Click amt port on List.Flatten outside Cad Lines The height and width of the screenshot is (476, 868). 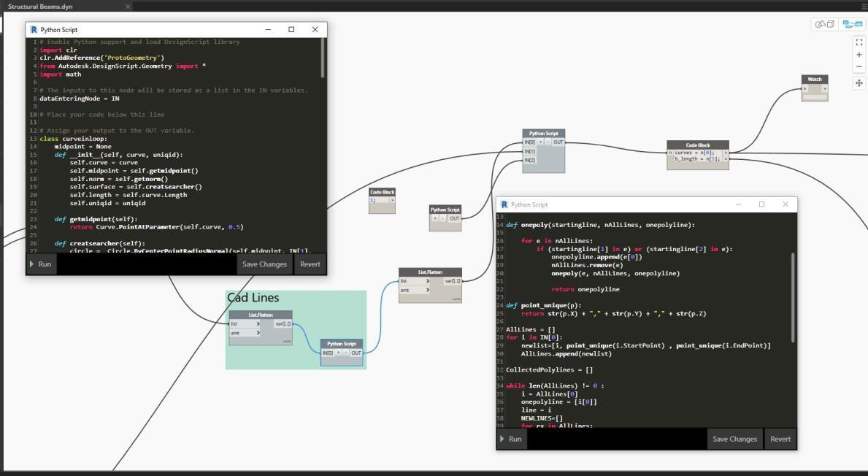tap(414, 290)
